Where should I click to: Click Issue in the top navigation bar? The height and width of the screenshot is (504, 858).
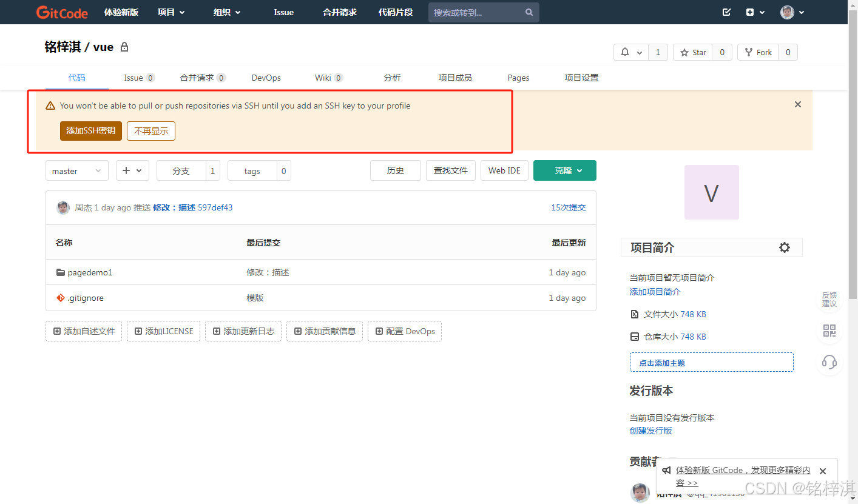(x=283, y=12)
